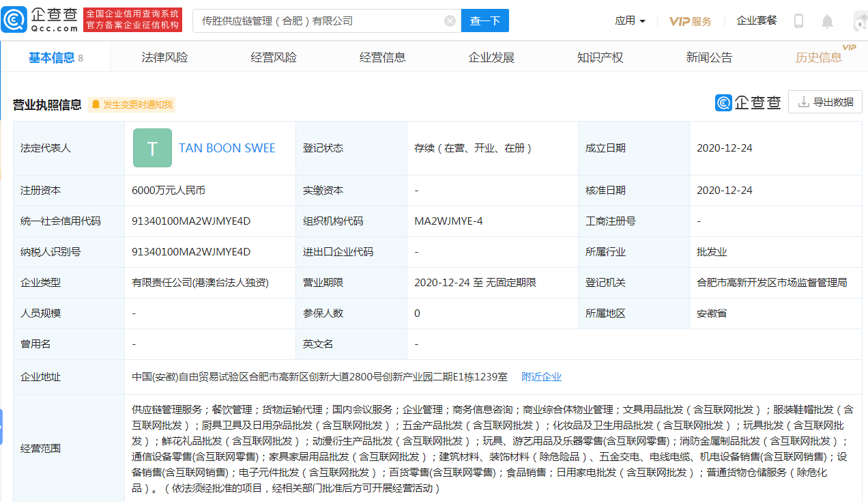Open 企业套餐 link
868x502 pixels.
click(757, 20)
